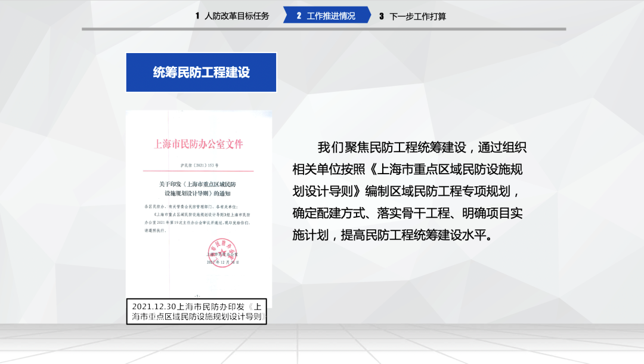Click the numeral 1 before 人防改革目标任务
This screenshot has height=364, width=644.
[x=197, y=16]
